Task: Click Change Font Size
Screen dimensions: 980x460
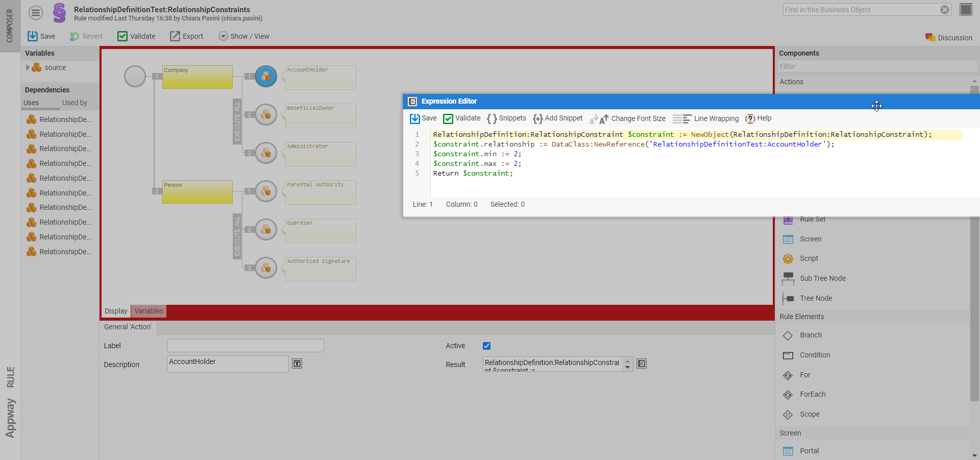Action: click(627, 118)
